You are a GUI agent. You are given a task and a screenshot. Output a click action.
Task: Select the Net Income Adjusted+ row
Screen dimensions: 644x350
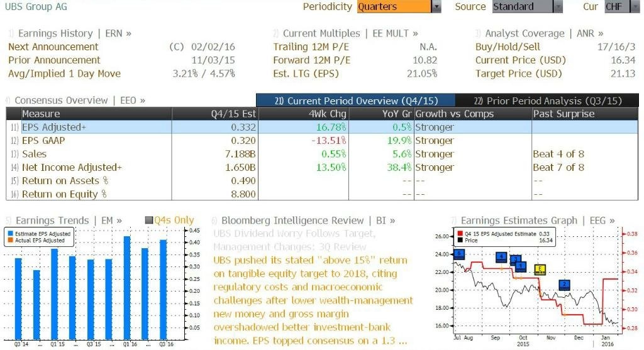coord(323,167)
